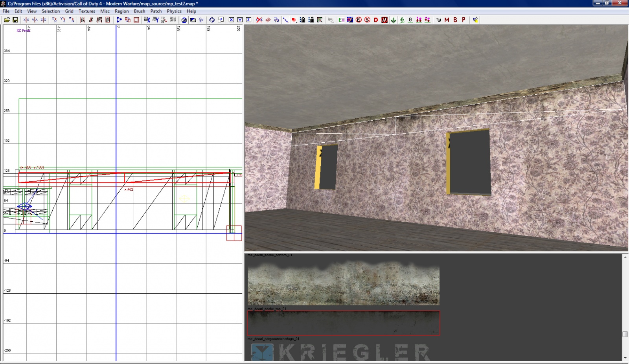Image resolution: width=629 pixels, height=364 pixels.
Task: Open the Brush menu
Action: (139, 11)
